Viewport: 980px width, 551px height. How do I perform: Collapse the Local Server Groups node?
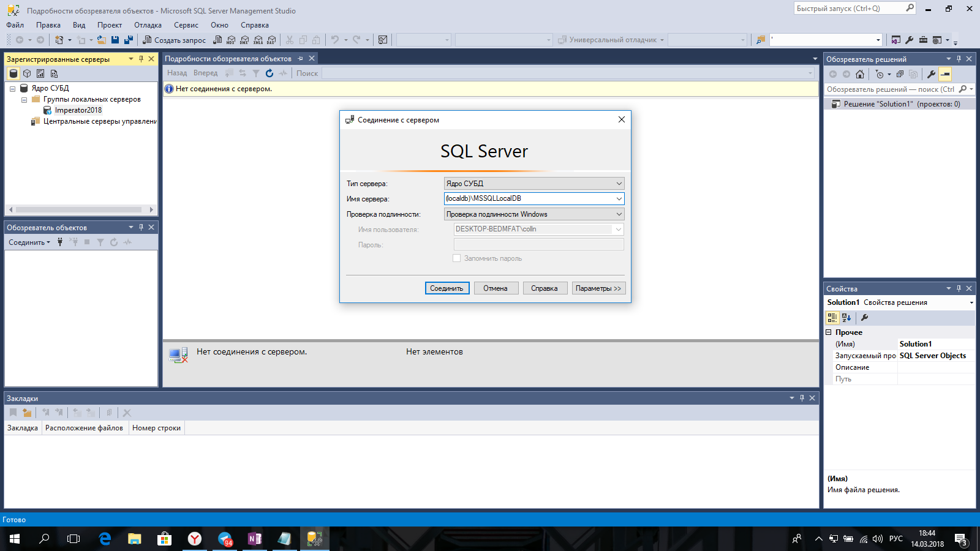pos(24,100)
